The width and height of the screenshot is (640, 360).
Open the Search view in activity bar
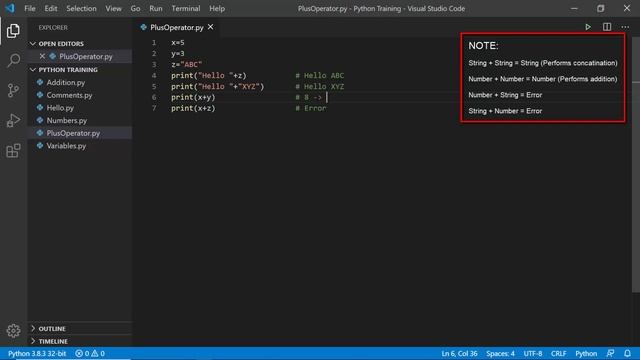pyautogui.click(x=13, y=60)
